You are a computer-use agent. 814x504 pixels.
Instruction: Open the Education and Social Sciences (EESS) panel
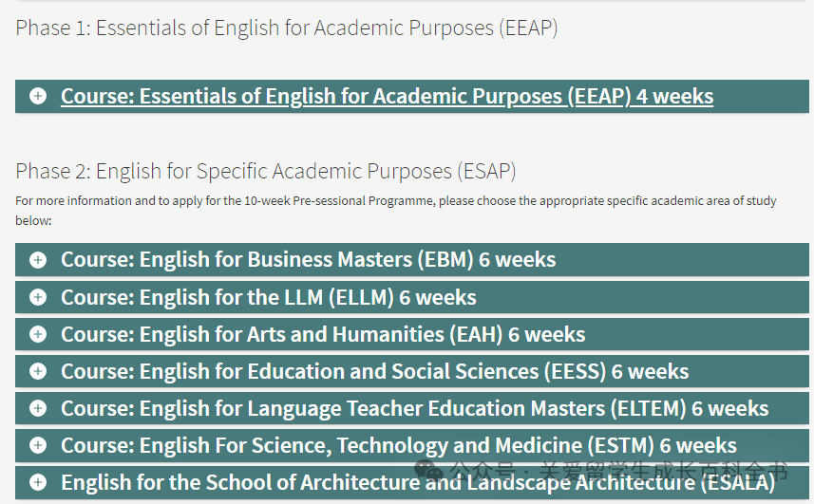pyautogui.click(x=412, y=371)
